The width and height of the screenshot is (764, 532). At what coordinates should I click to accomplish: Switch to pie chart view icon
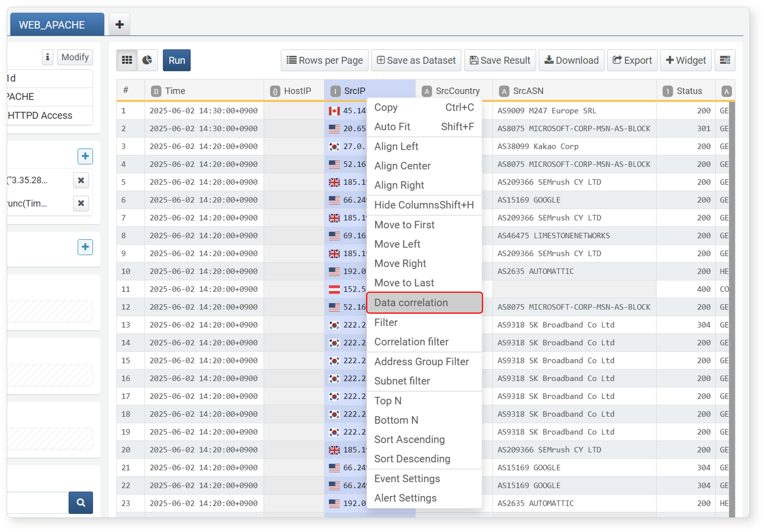tap(147, 60)
